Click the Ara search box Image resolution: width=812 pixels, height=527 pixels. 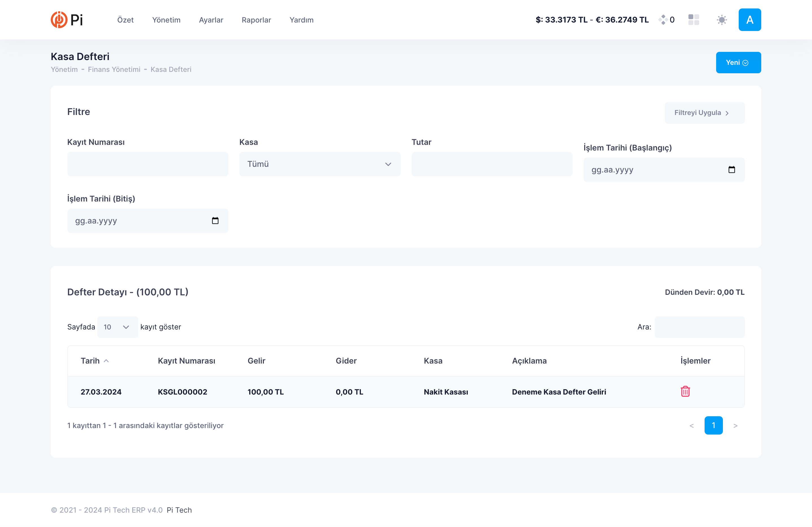(x=700, y=327)
